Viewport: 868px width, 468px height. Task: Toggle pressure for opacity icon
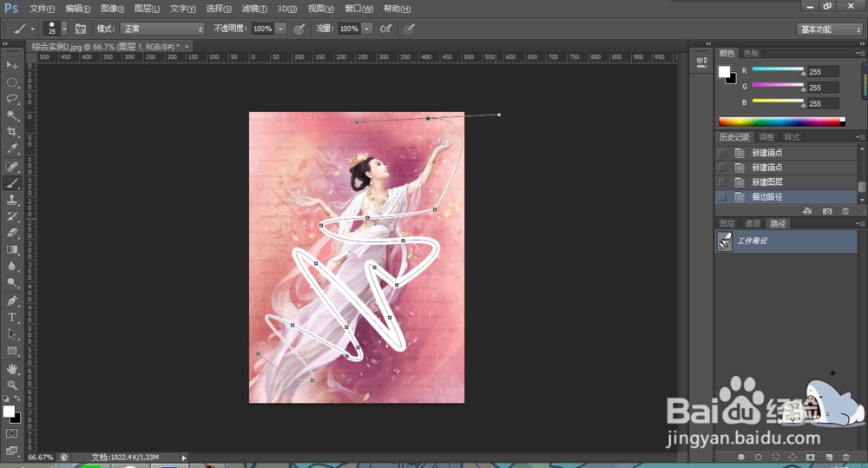tap(299, 29)
